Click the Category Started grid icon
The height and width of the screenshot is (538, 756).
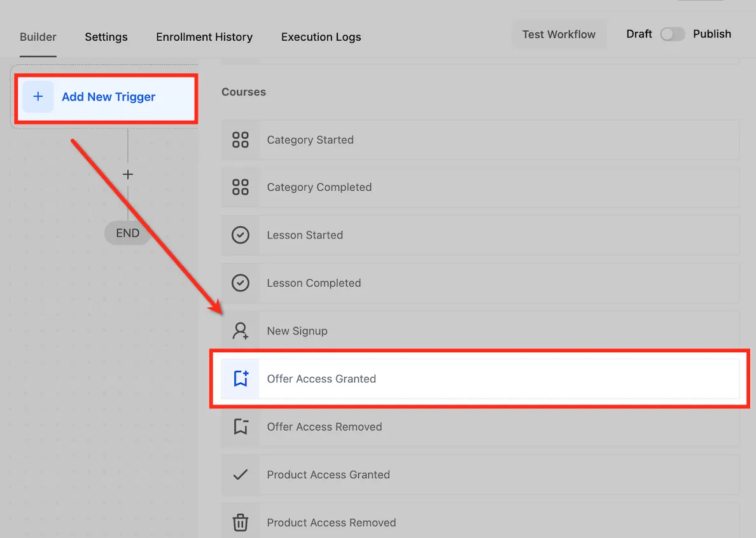(240, 140)
